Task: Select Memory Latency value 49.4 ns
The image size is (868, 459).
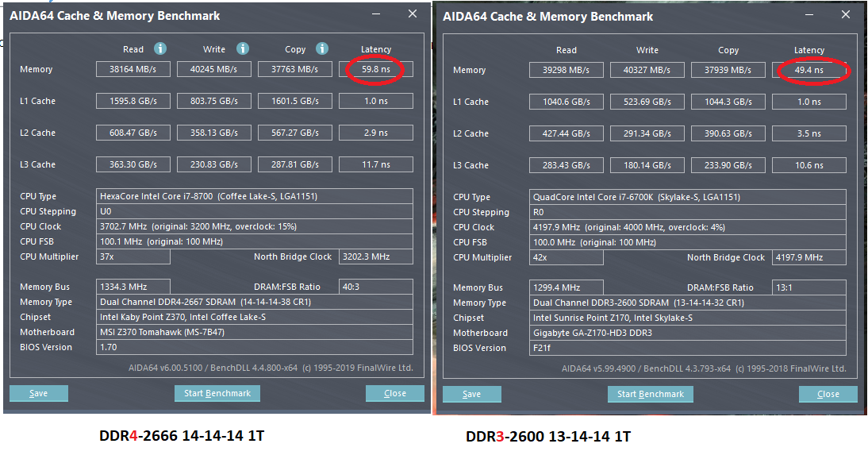Action: point(808,70)
